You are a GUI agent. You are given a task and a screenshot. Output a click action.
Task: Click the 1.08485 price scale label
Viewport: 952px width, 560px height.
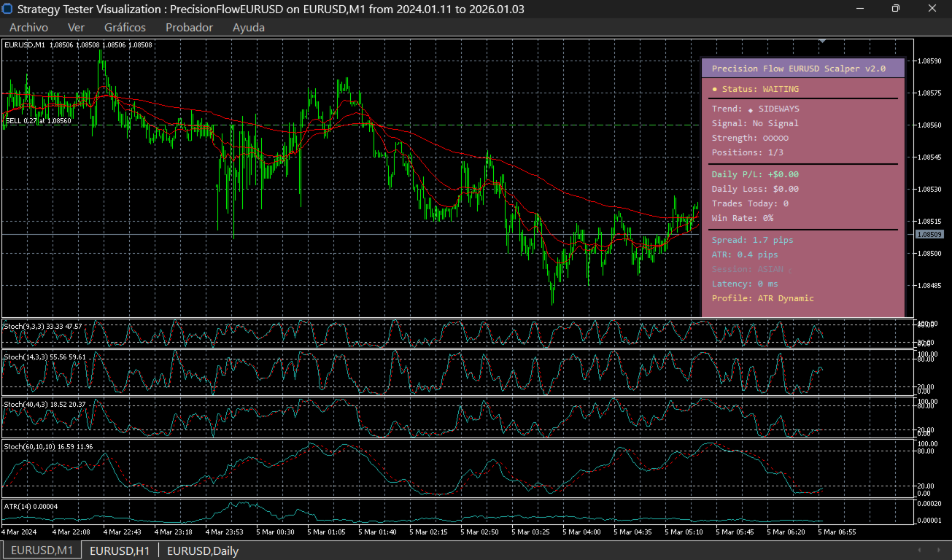[x=930, y=285]
